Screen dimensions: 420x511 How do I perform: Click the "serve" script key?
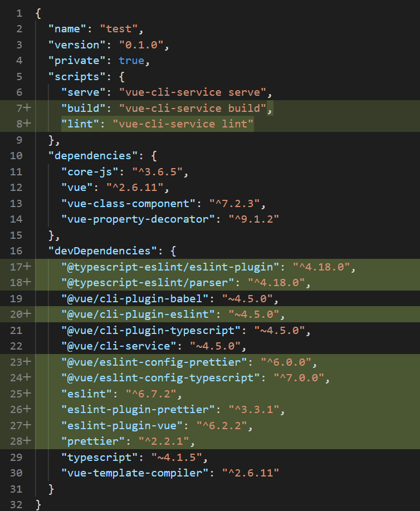[x=84, y=92]
